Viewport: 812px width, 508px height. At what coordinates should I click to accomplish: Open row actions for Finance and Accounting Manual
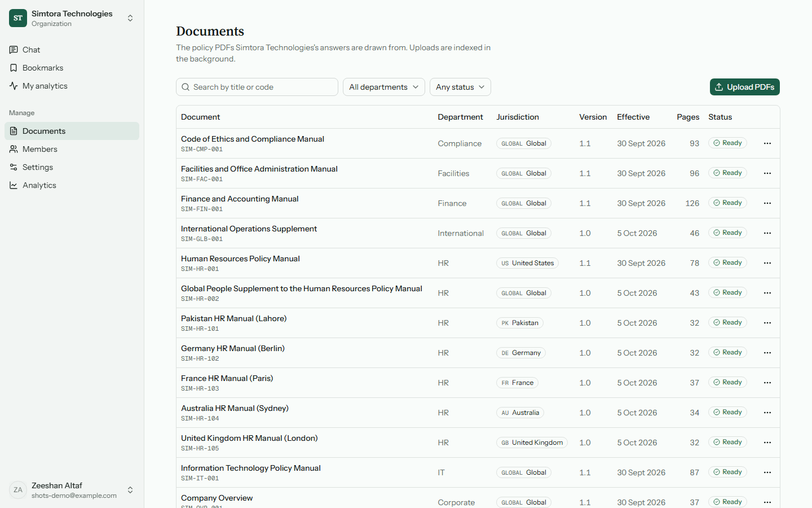click(x=767, y=203)
